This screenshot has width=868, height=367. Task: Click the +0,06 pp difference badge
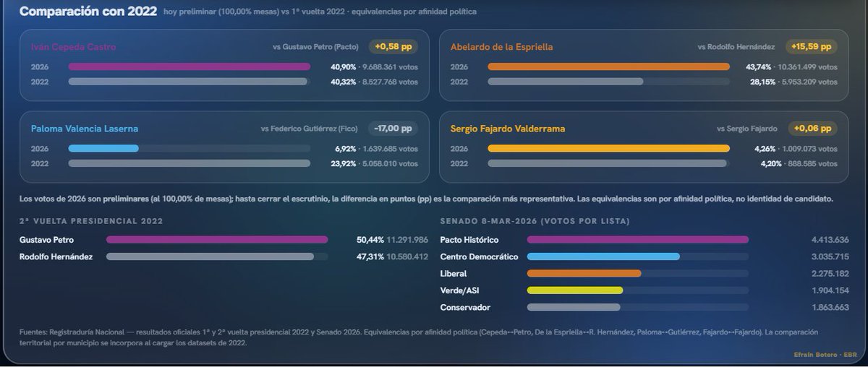[x=812, y=129]
